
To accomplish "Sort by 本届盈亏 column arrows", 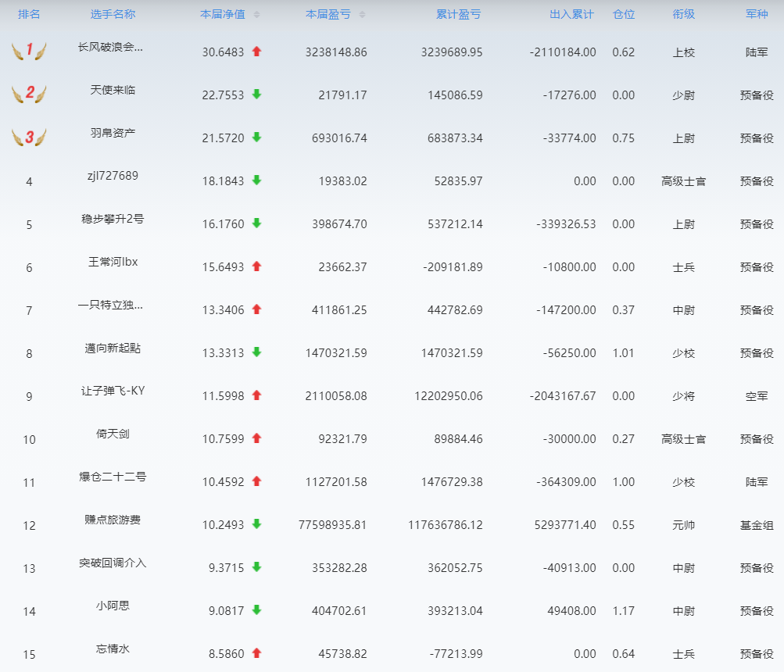I will (x=362, y=15).
